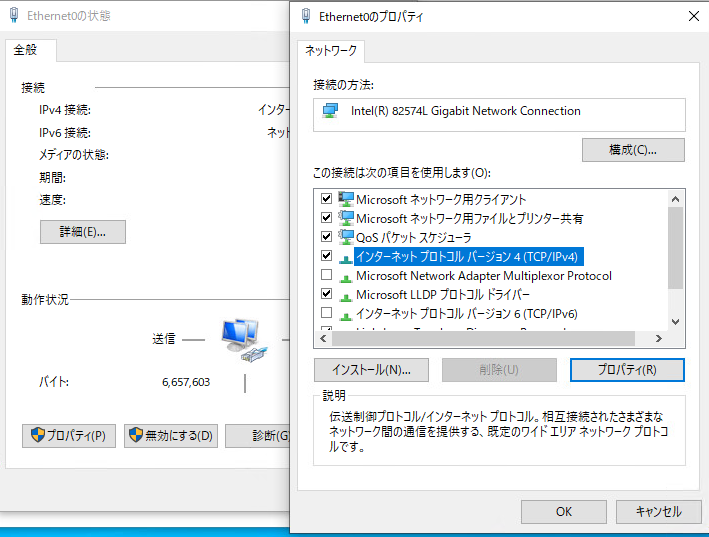The width and height of the screenshot is (709, 537).
Task: Click the IPv6 接続: label
Action: click(65, 132)
